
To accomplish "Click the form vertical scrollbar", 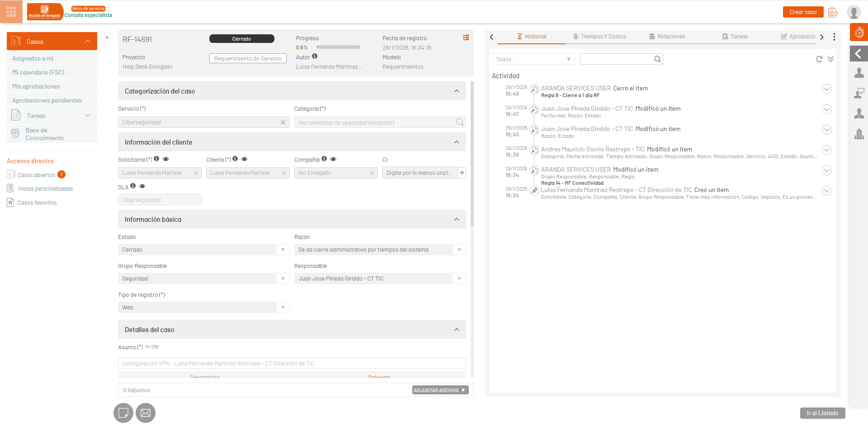I will [x=472, y=154].
